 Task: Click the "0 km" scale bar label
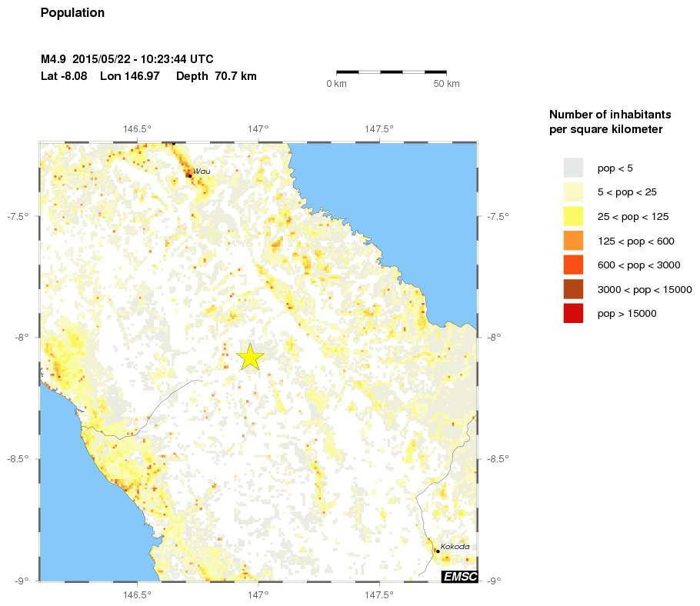[336, 83]
